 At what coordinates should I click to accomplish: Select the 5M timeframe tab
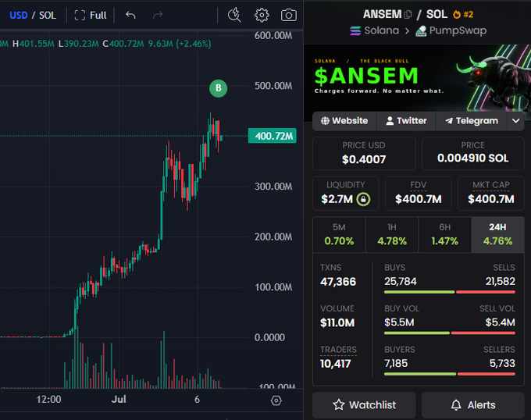[339, 234]
